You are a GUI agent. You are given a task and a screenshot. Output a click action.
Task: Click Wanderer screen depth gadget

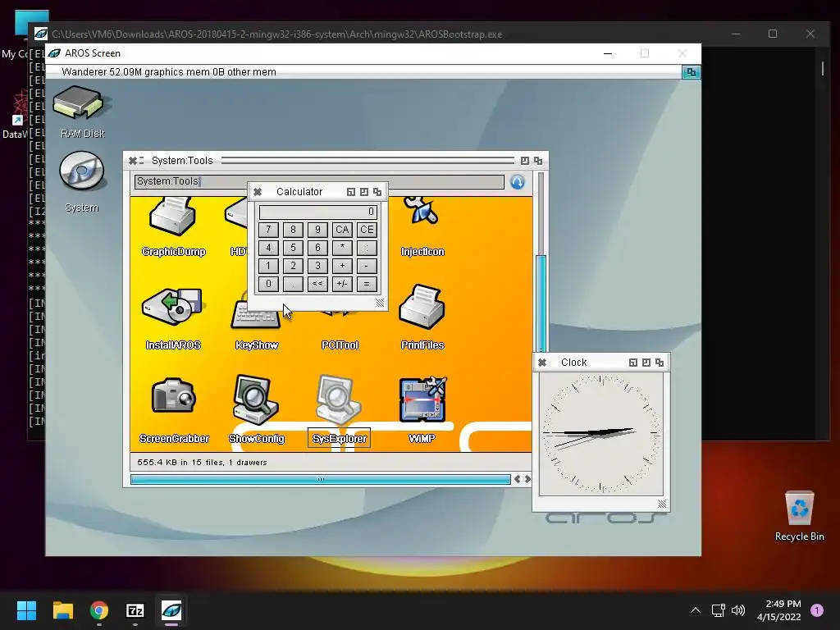[x=691, y=72]
